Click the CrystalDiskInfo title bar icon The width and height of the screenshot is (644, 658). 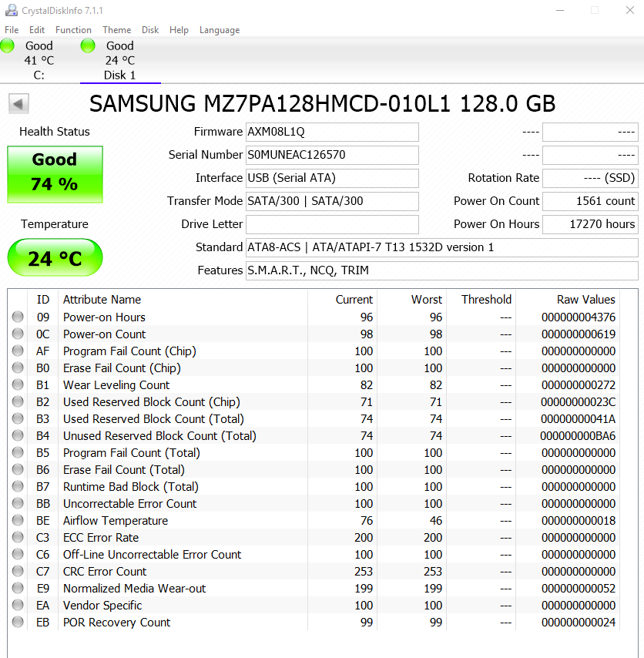pos(11,10)
